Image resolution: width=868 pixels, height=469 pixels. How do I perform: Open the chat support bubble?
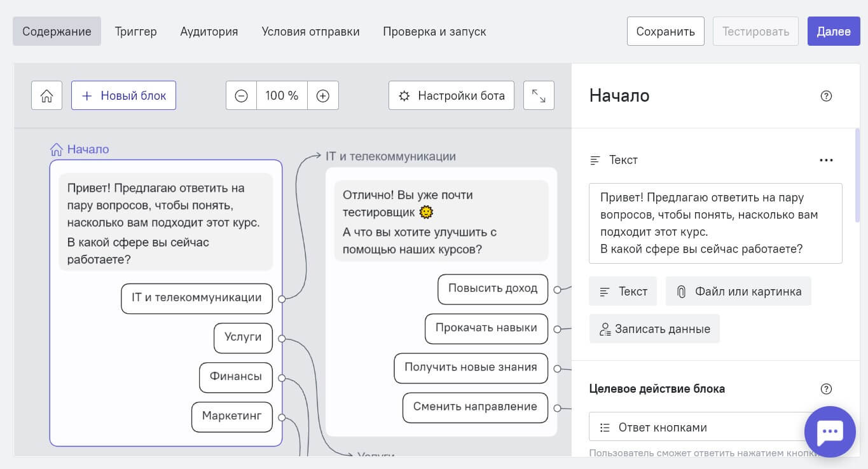830,432
